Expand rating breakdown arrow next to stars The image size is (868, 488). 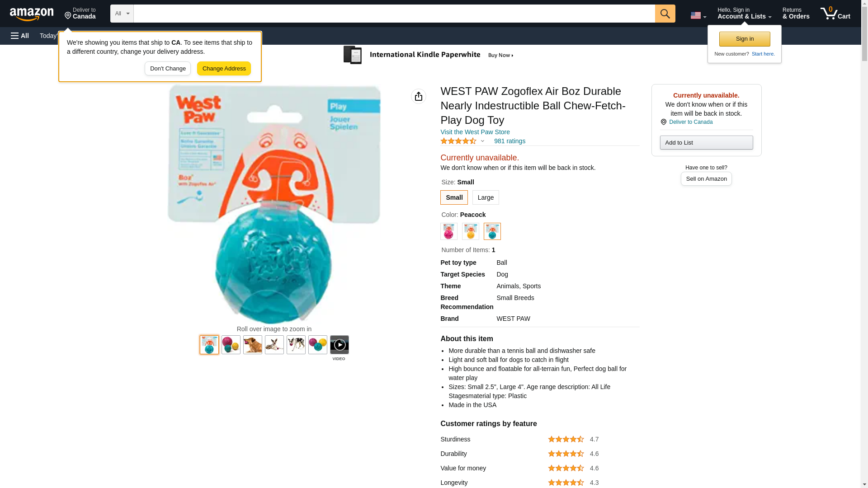[482, 141]
